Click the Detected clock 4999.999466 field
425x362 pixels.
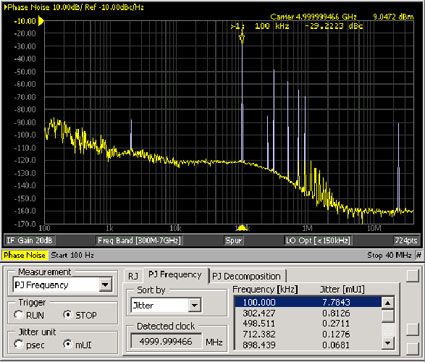[166, 342]
